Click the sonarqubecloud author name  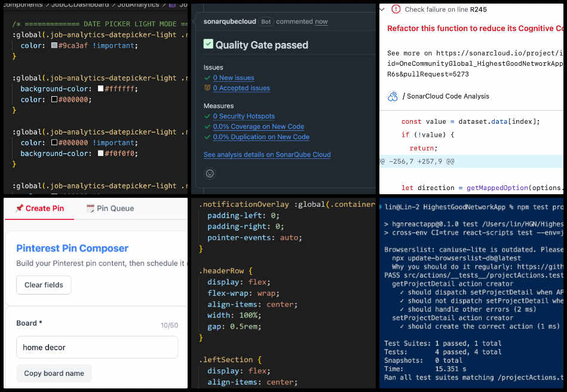[x=229, y=22]
